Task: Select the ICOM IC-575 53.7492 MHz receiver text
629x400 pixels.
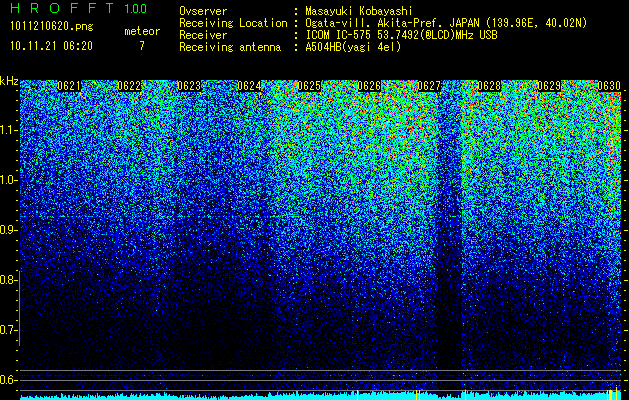Action: pyautogui.click(x=401, y=35)
